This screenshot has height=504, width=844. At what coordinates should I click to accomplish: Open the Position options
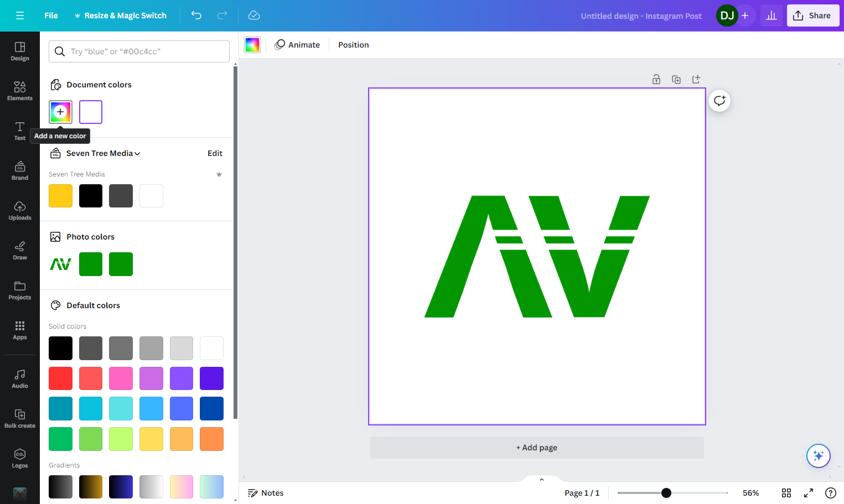(x=354, y=45)
